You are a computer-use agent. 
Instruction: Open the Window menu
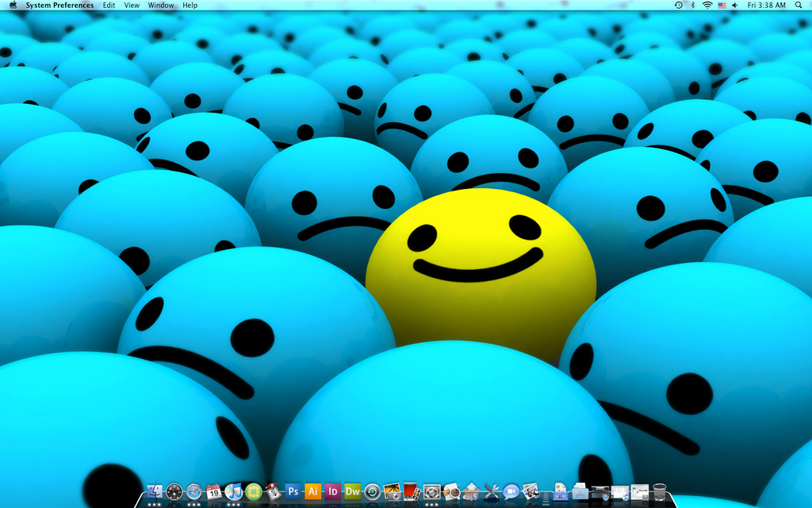pos(161,6)
